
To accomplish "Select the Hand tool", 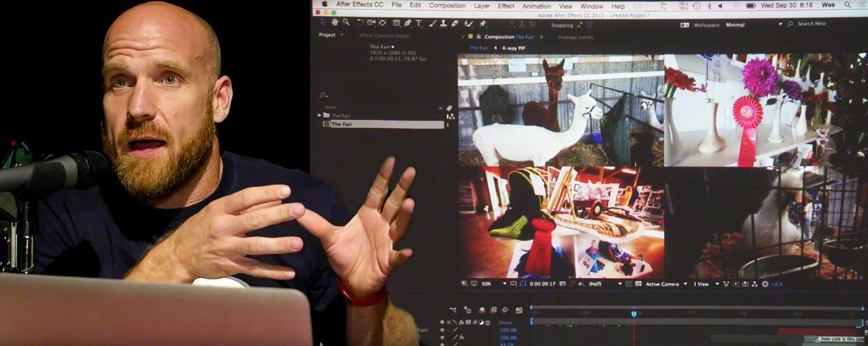I will 334,23.
